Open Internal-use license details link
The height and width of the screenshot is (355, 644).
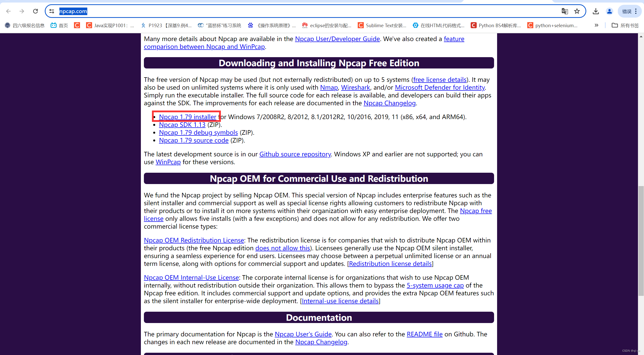coord(340,301)
